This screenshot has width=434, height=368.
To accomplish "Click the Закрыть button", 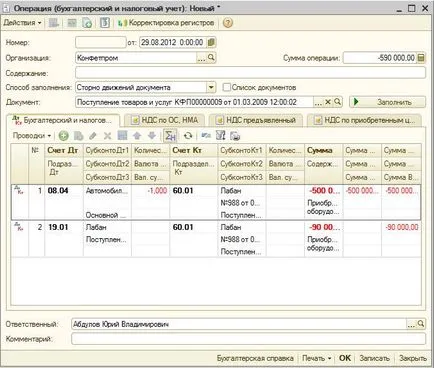I will (x=413, y=358).
